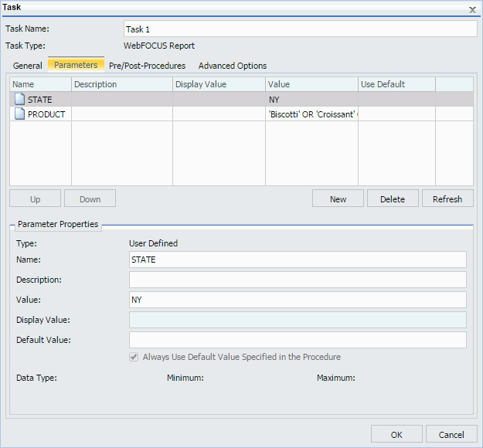
Task: Delete the selected parameter
Action: 392,199
